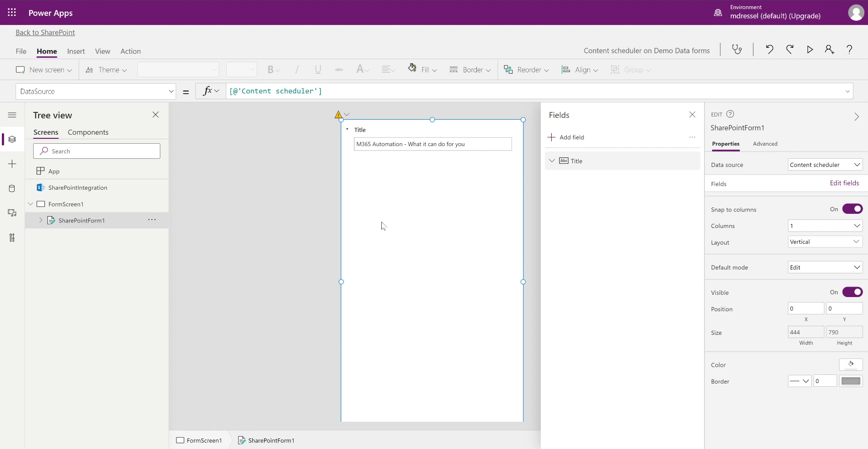Toggle the hamburger navigation menu

(12, 115)
